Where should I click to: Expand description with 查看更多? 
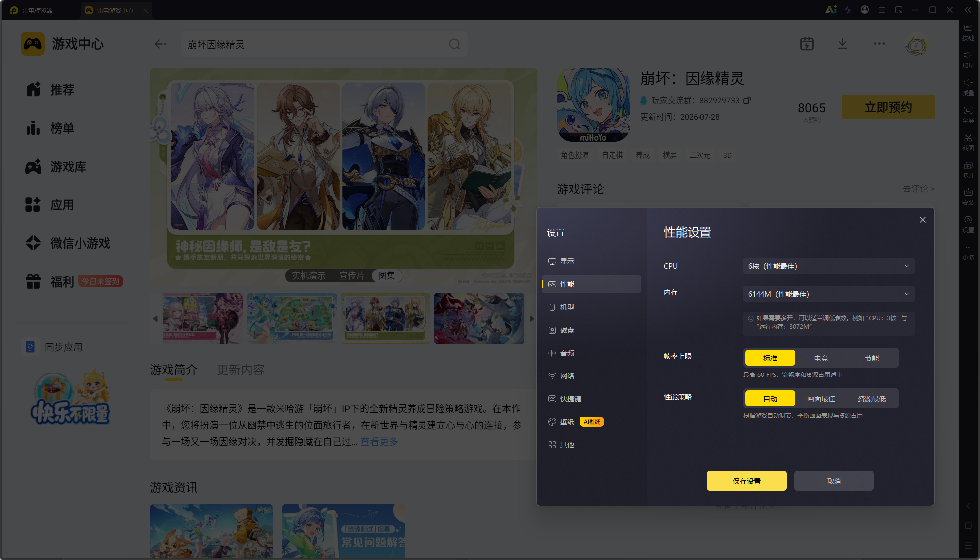click(x=379, y=441)
